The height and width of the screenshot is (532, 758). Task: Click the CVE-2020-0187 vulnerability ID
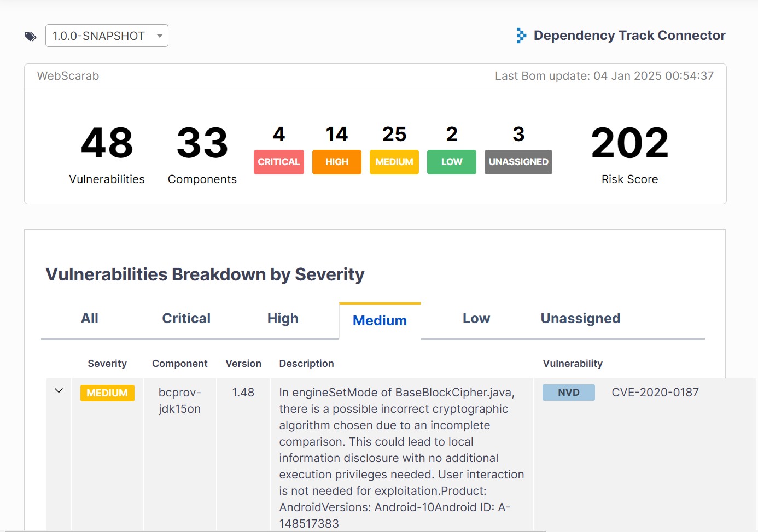pos(655,393)
